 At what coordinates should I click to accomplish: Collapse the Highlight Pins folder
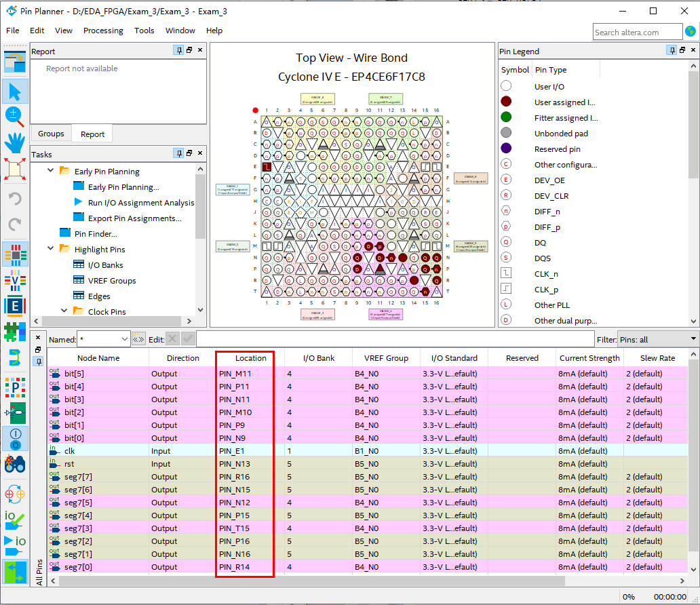(x=51, y=249)
